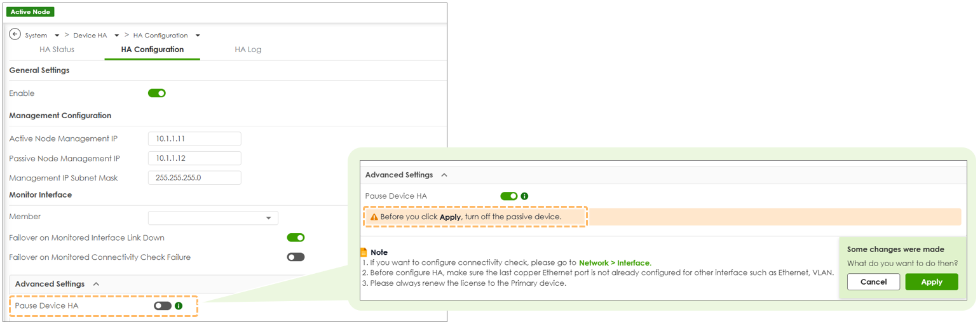Expand the System breadcrumb dropdown arrow

point(57,36)
